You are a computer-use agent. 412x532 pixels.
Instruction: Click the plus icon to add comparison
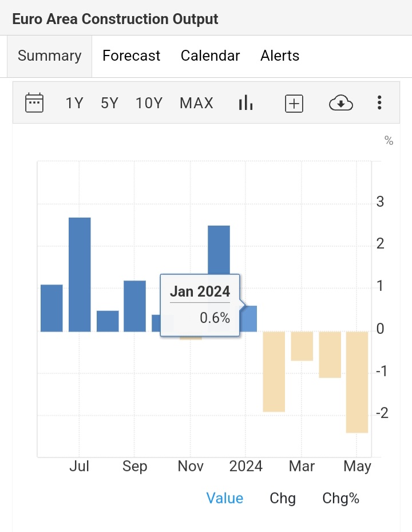(294, 103)
